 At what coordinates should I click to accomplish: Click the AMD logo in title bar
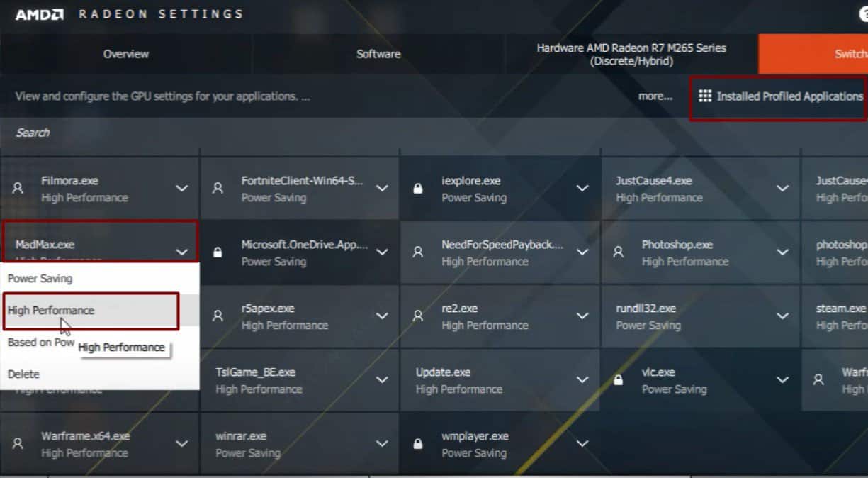point(39,14)
